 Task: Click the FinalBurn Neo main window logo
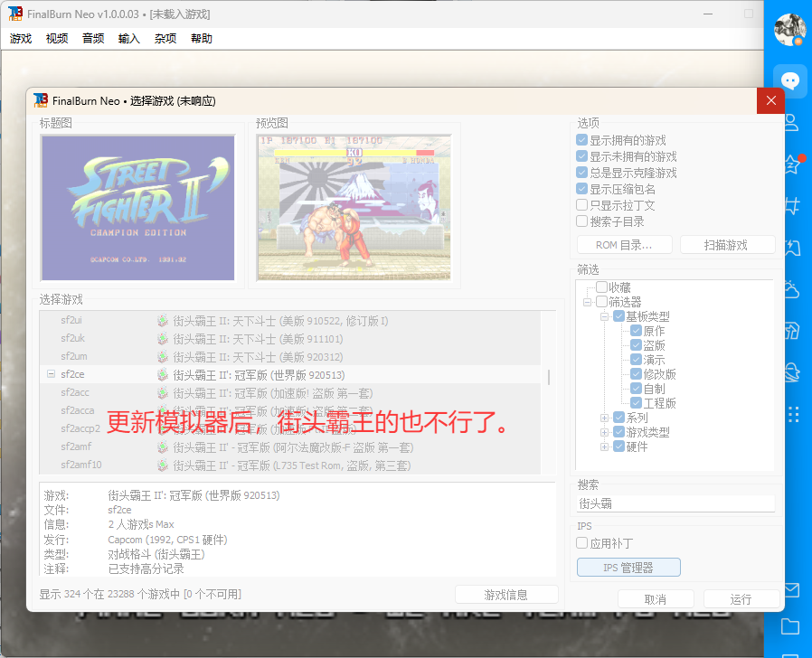pyautogui.click(x=15, y=14)
